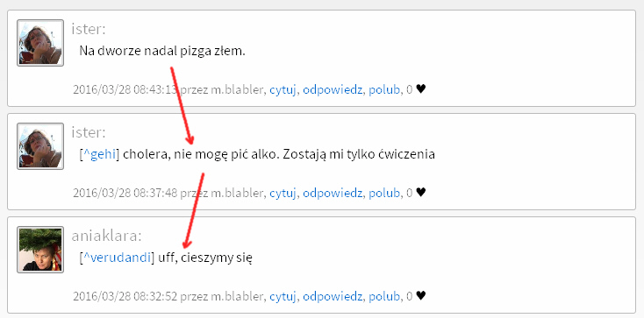
Task: Open aniaklara's avatar thumbnail
Action: click(x=40, y=250)
